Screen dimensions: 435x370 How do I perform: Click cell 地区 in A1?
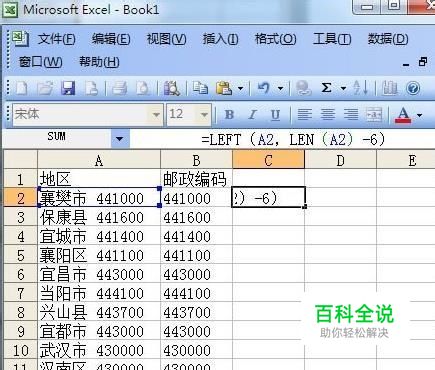pyautogui.click(x=99, y=179)
